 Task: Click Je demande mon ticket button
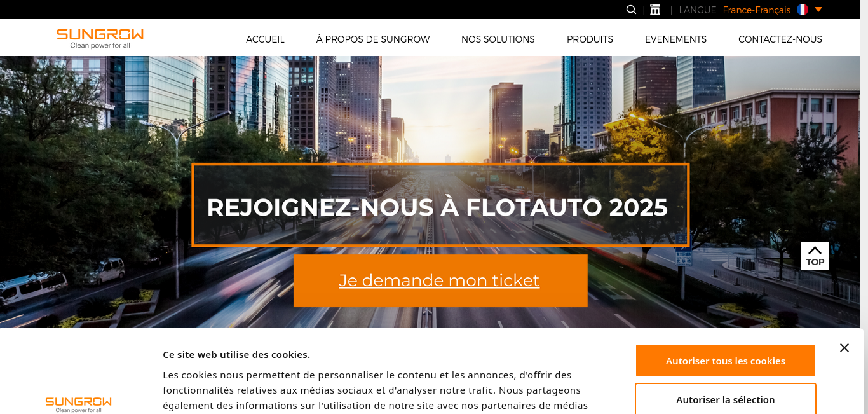[x=440, y=280]
